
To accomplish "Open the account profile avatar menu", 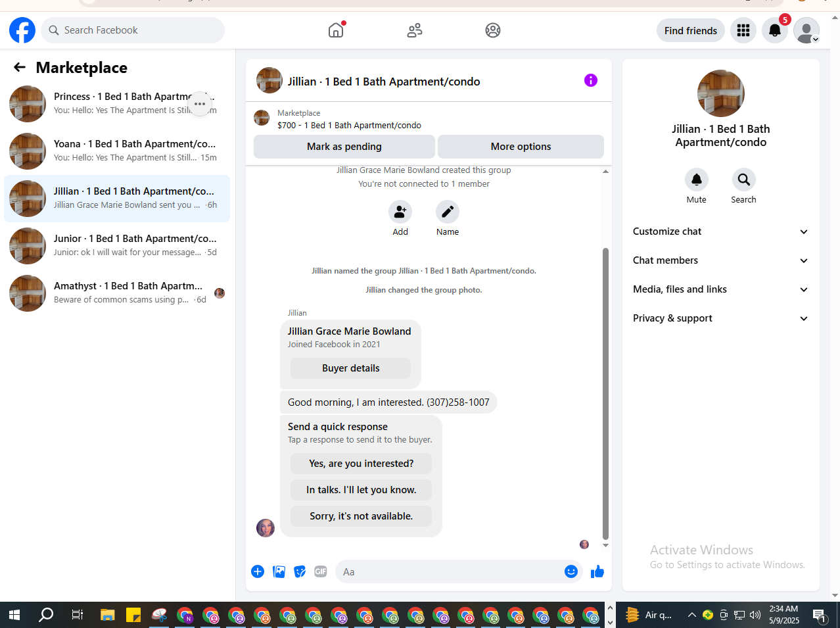I will pos(806,30).
